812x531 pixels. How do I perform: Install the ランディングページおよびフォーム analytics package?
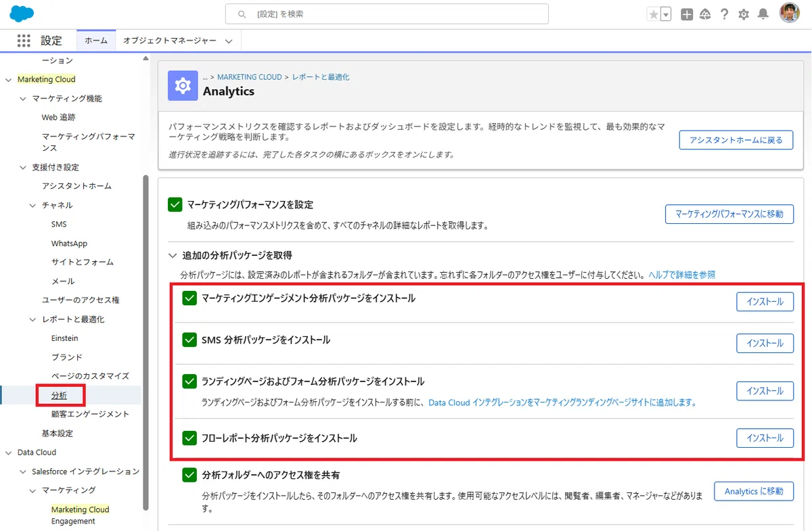coord(765,391)
